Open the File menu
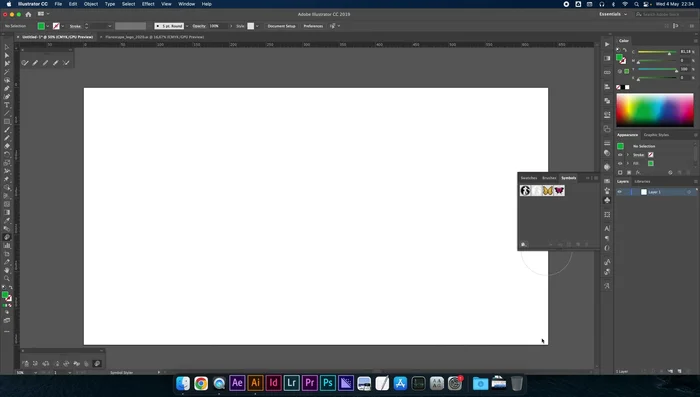The width and height of the screenshot is (700, 397). click(x=58, y=4)
